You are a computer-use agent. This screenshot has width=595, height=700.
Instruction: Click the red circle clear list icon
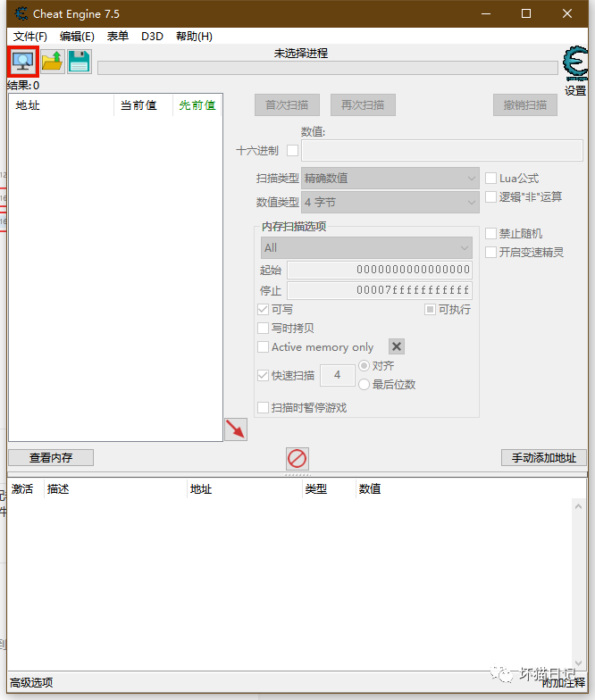point(297,459)
